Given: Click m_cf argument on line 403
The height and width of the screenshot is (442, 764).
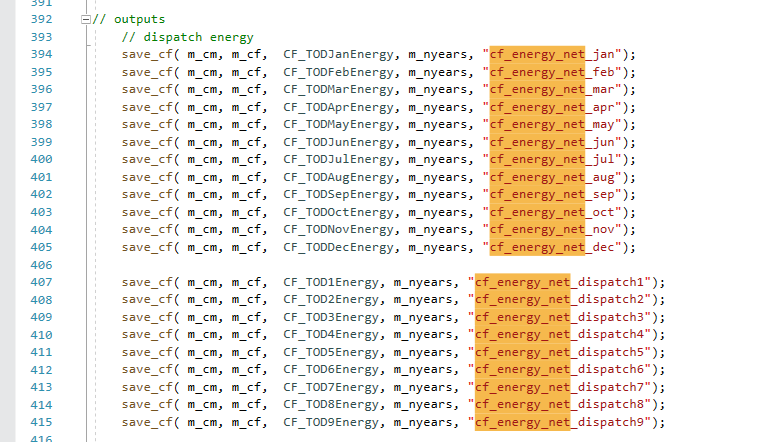Looking at the screenshot, I should 246,212.
